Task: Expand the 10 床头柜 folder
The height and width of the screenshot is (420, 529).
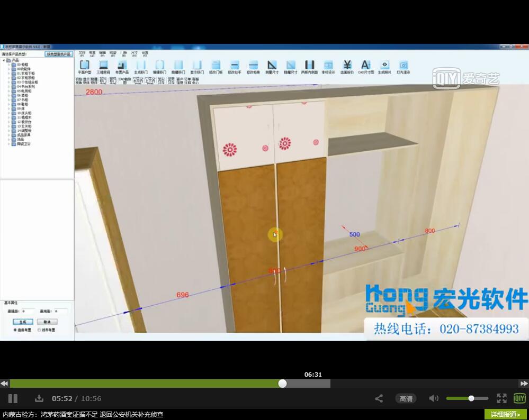Action: point(9,113)
